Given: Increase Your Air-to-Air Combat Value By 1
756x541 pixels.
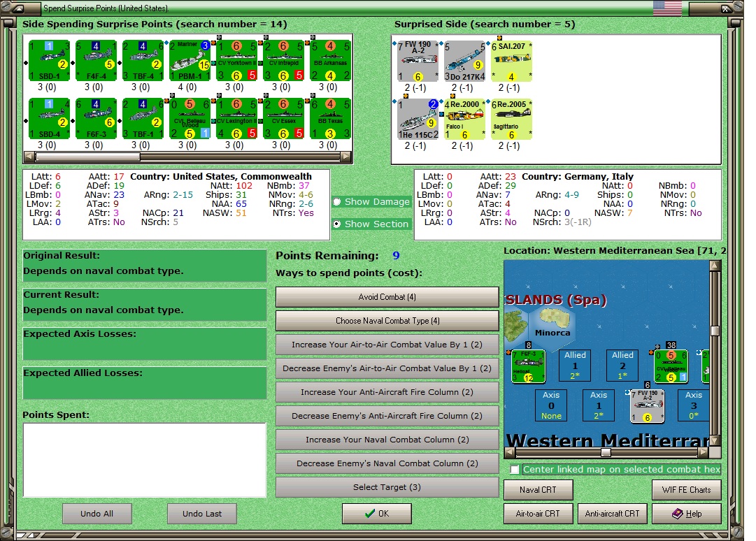Looking at the screenshot, I should [387, 345].
